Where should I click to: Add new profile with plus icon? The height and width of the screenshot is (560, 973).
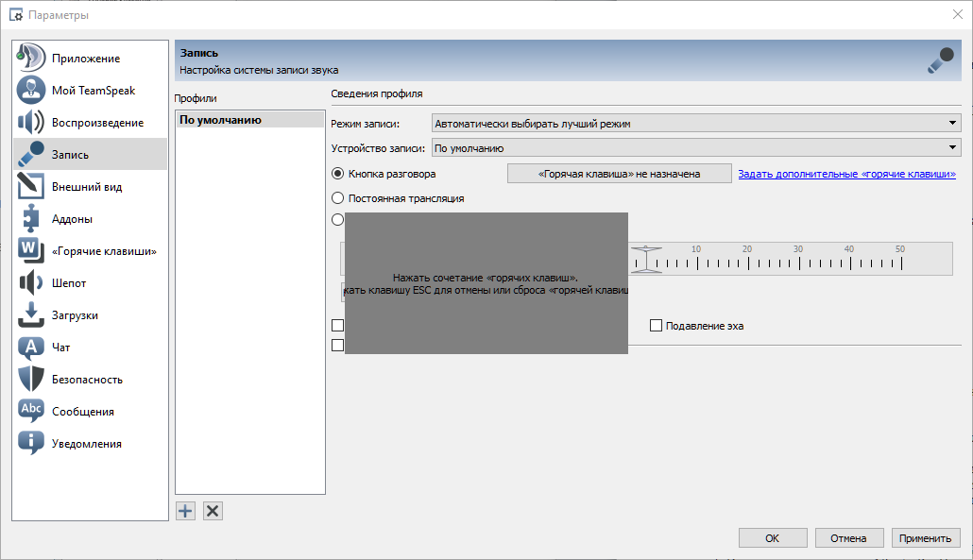tap(185, 511)
